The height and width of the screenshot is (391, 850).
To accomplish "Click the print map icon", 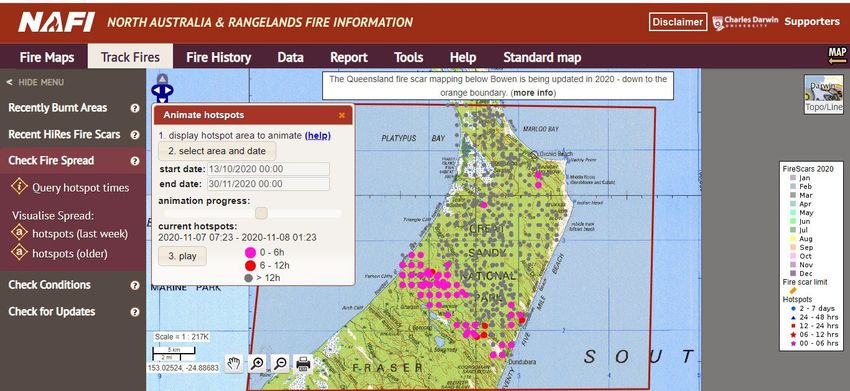I will [303, 363].
